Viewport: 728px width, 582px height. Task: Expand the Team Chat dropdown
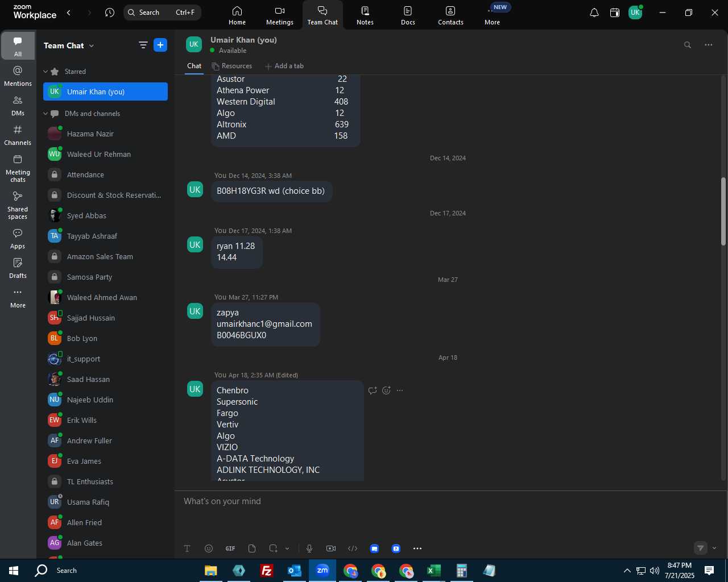point(92,45)
